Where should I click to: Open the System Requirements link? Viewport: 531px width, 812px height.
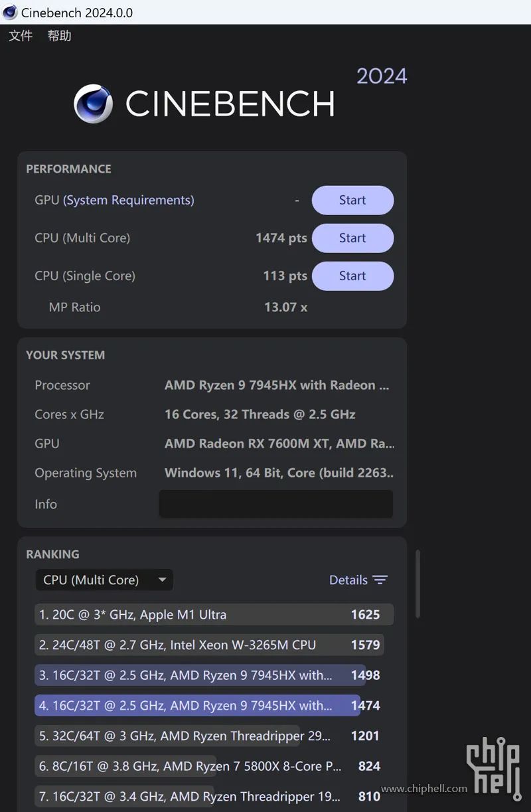(x=129, y=201)
